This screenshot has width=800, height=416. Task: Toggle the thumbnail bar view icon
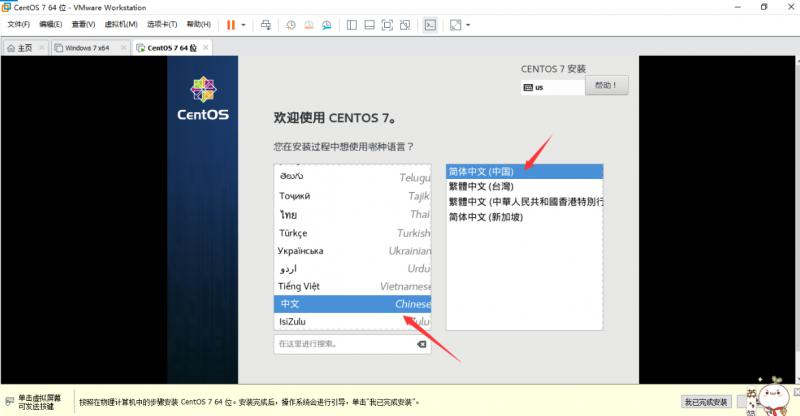pyautogui.click(x=369, y=25)
